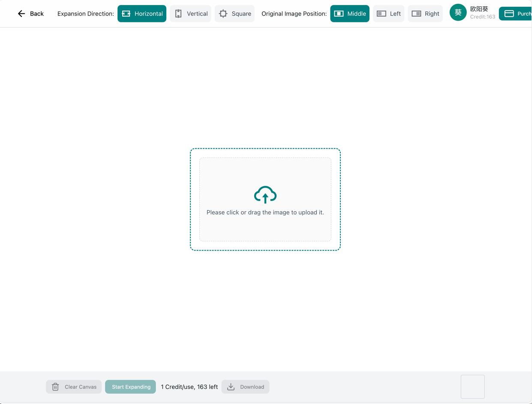Click the empty thumbnail preview box
The image size is (532, 404).
(473, 387)
